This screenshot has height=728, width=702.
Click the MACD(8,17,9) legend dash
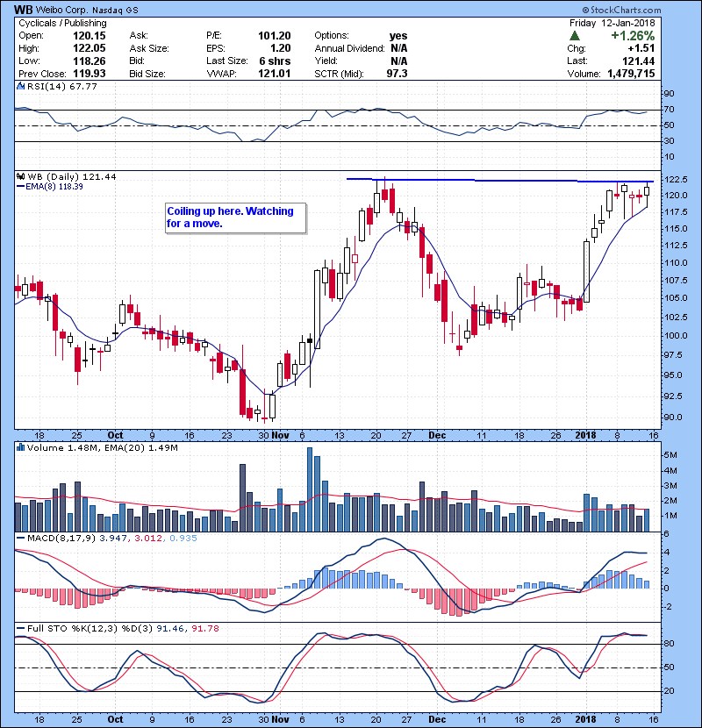(20, 539)
